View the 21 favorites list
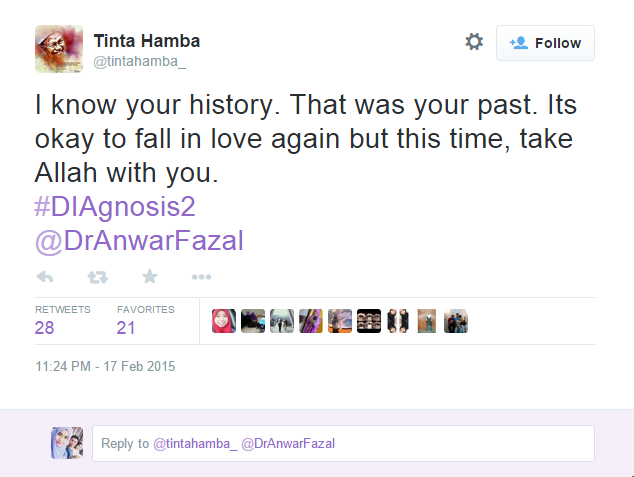The image size is (634, 477). click(127, 327)
